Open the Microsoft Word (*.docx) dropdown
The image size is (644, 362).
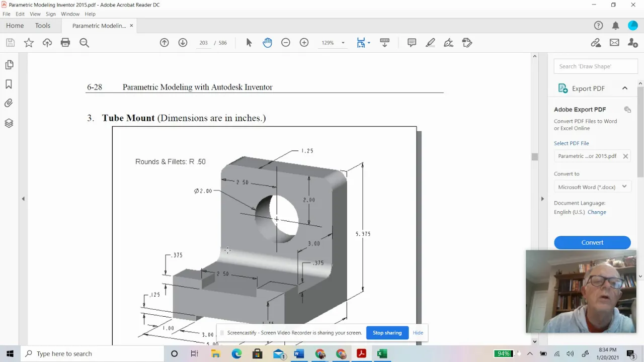click(592, 187)
